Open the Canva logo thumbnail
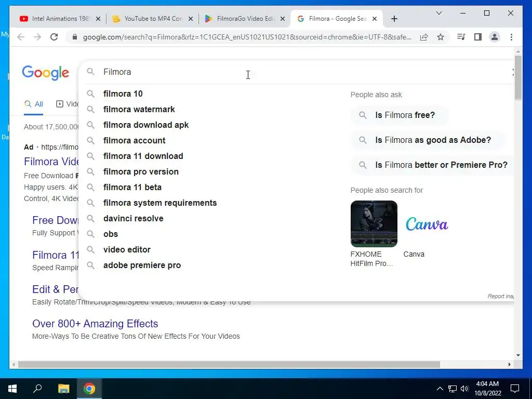 tap(427, 223)
